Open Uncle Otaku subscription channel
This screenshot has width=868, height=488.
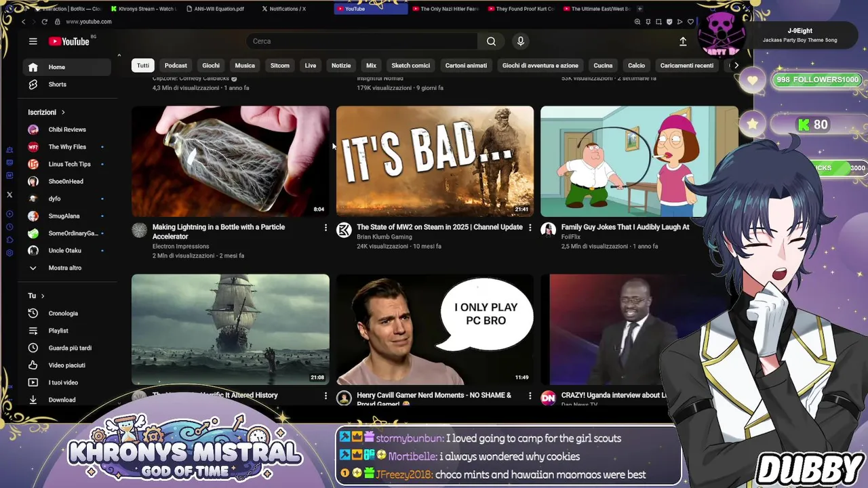click(66, 251)
